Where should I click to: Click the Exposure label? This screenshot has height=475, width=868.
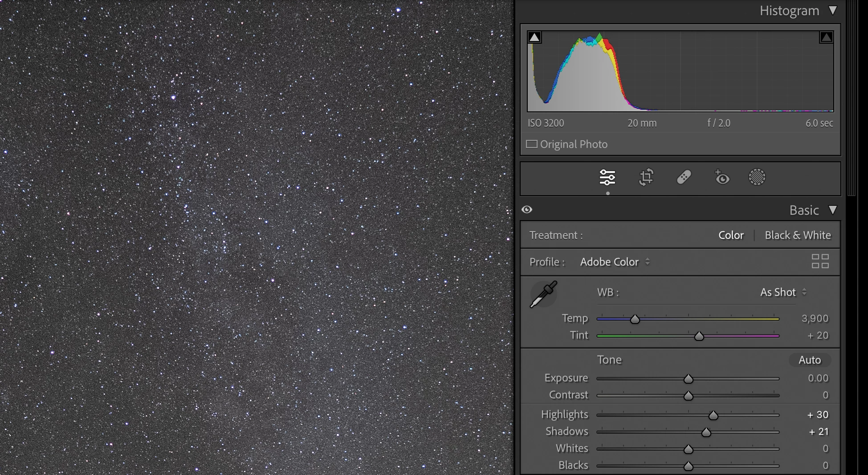[566, 378]
